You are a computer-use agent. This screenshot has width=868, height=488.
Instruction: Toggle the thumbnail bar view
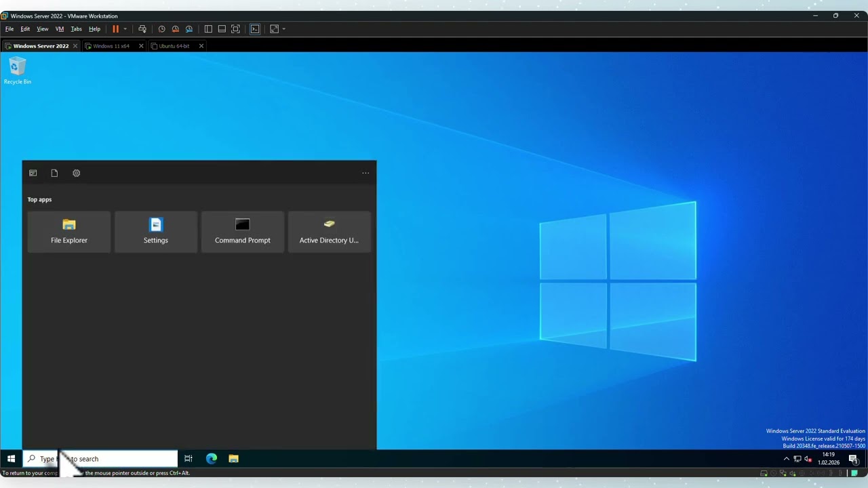point(222,29)
